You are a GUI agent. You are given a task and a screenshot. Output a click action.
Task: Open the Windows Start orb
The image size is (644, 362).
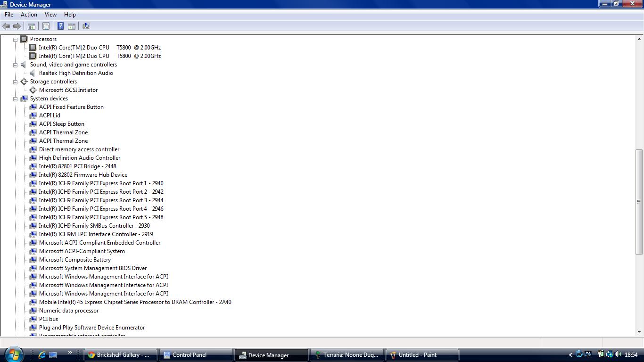13,354
